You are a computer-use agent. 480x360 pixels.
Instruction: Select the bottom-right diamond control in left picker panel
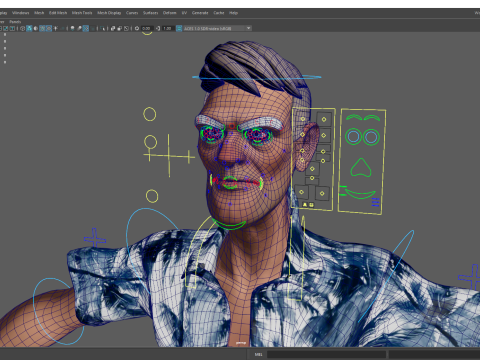click(322, 193)
